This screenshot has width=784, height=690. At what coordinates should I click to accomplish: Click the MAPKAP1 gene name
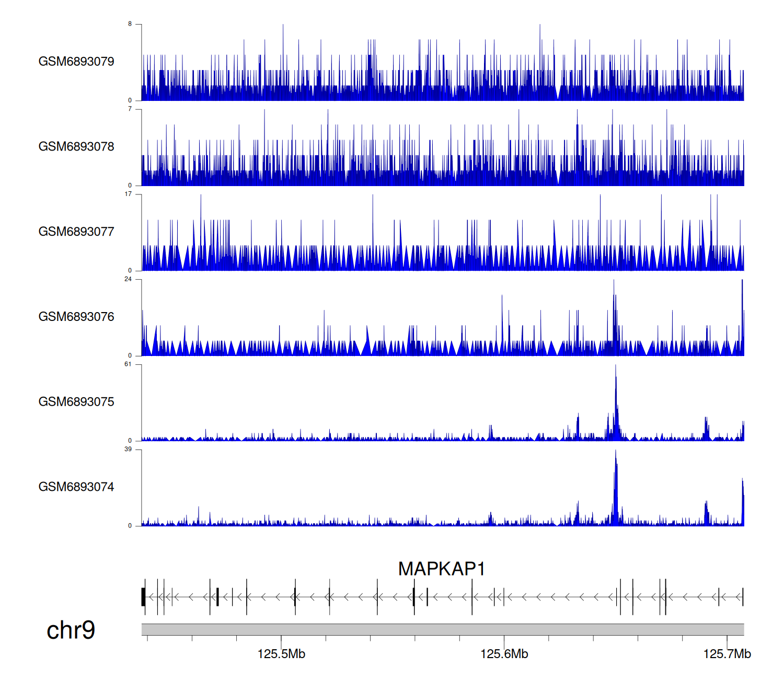click(442, 569)
